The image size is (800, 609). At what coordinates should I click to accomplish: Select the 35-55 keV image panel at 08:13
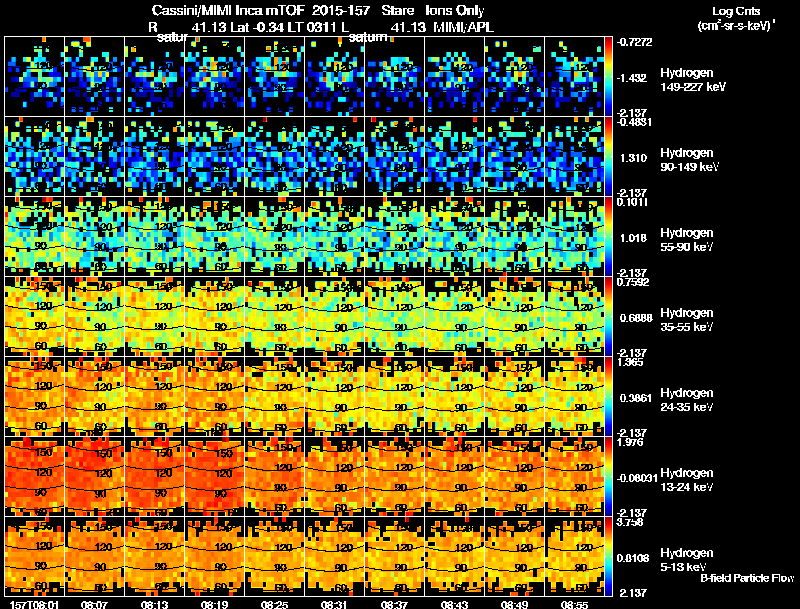point(155,317)
